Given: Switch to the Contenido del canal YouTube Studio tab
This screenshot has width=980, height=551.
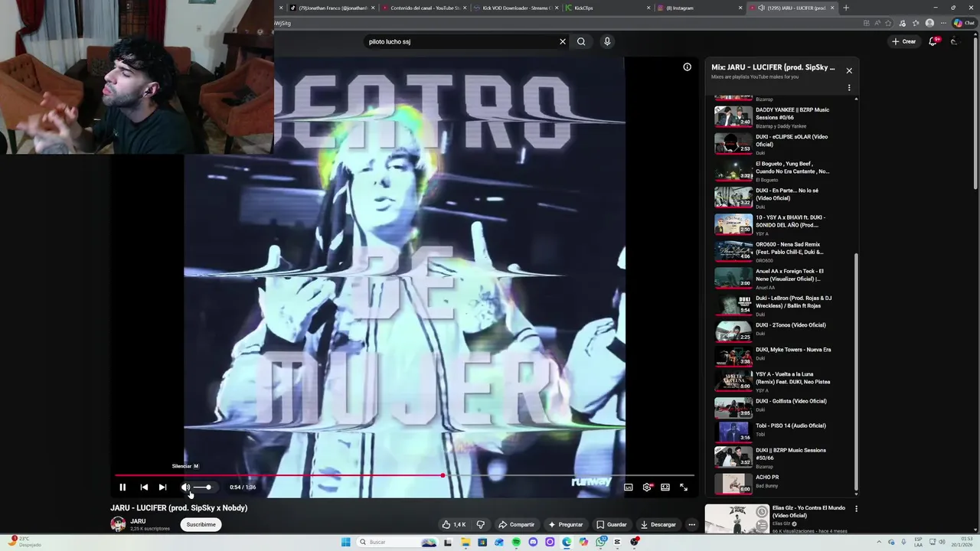Looking at the screenshot, I should point(423,8).
